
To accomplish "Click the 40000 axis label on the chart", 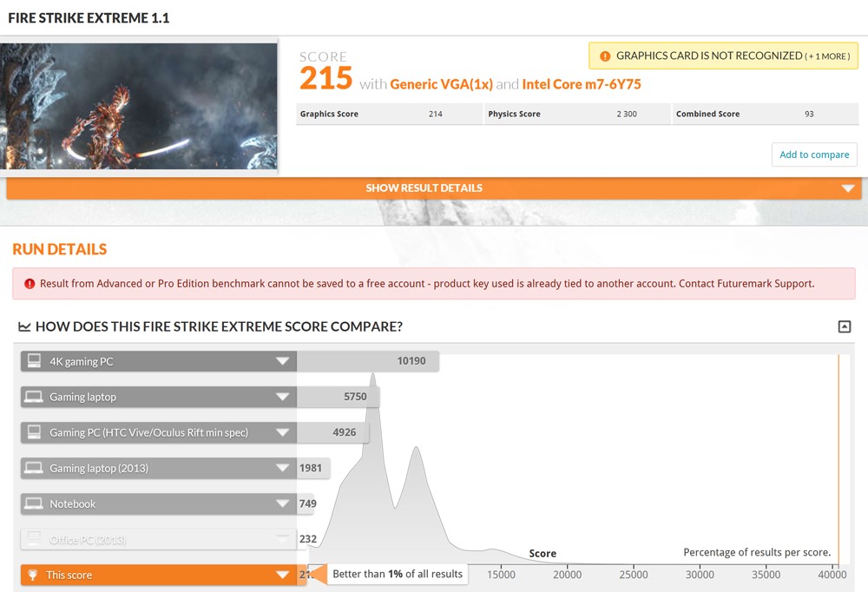I will point(832,575).
